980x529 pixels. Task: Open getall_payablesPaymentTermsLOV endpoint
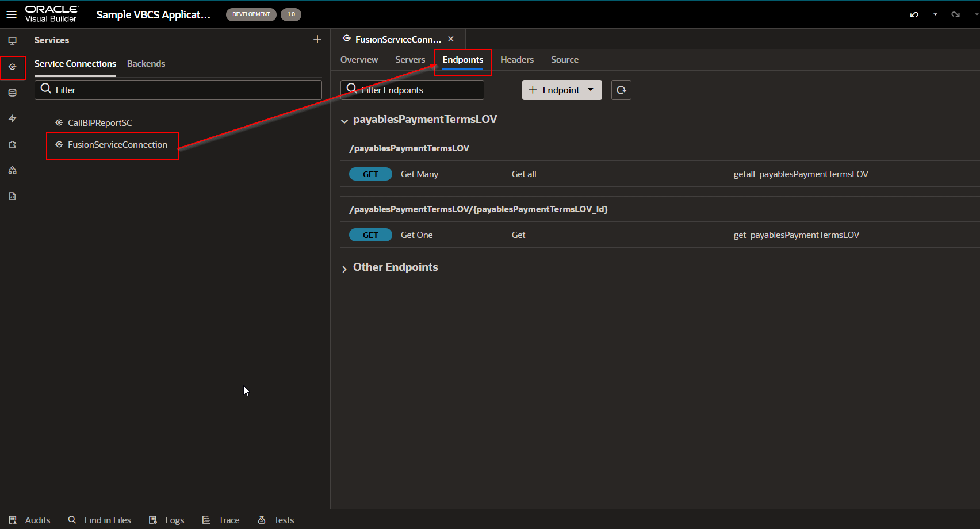(x=801, y=174)
